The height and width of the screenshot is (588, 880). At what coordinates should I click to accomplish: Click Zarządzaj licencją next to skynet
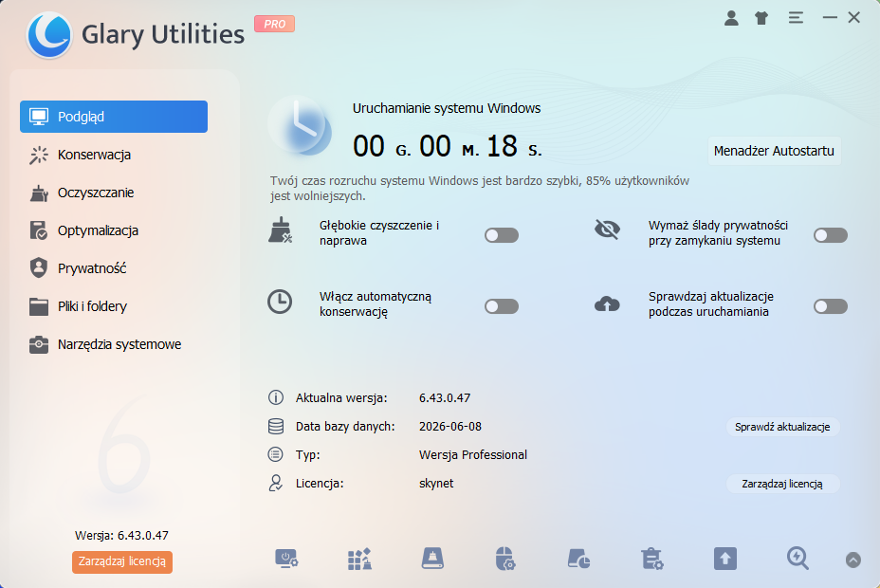[x=782, y=485]
